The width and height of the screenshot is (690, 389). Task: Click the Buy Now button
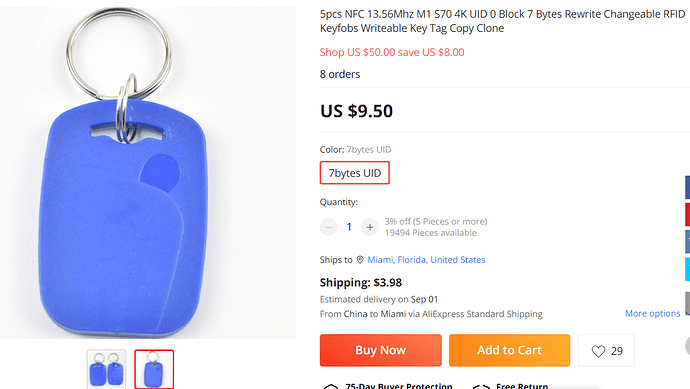tap(381, 350)
